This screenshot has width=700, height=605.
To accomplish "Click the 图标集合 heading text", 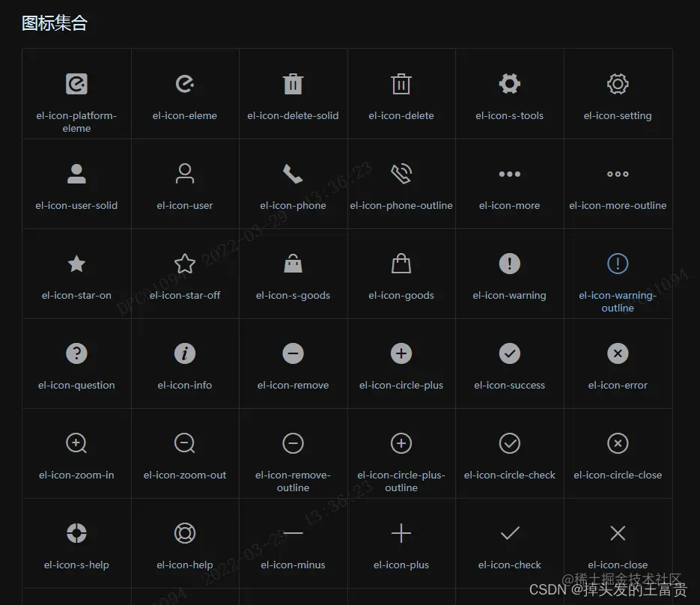I will [55, 23].
